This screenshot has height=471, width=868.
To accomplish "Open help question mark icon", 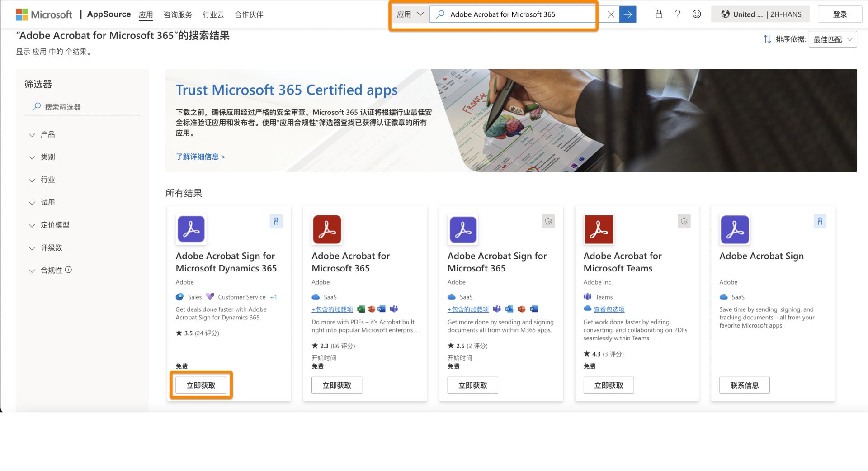I will point(677,14).
